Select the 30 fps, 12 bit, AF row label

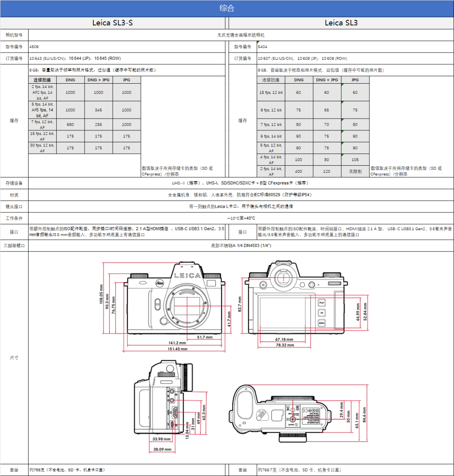[42, 148]
